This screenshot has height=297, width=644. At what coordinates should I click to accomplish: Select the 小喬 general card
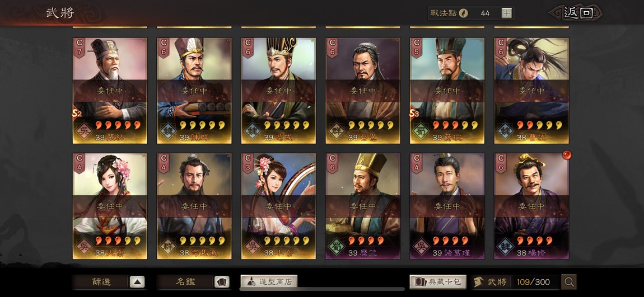click(x=278, y=206)
